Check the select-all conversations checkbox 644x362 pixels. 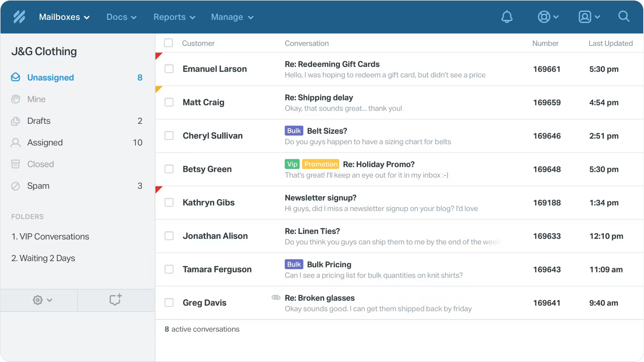[x=169, y=43]
